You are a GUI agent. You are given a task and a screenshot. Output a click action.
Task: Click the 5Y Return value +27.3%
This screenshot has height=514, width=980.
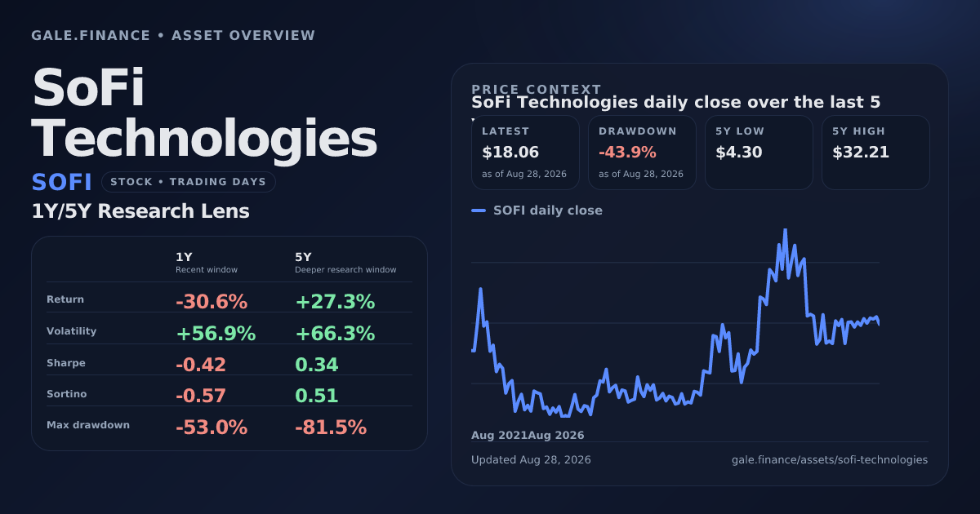[335, 302]
